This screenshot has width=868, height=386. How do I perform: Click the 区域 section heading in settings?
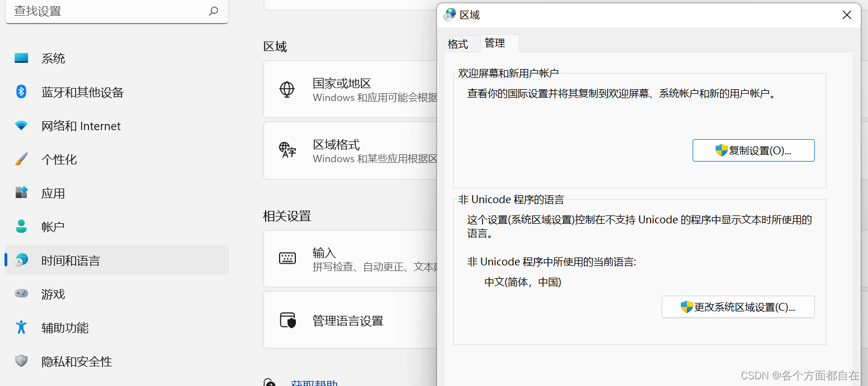coord(275,47)
